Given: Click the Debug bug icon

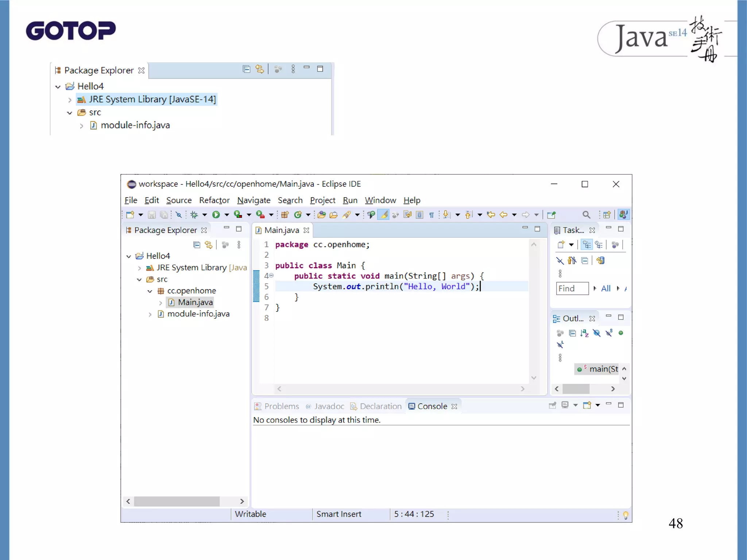Looking at the screenshot, I should (194, 215).
